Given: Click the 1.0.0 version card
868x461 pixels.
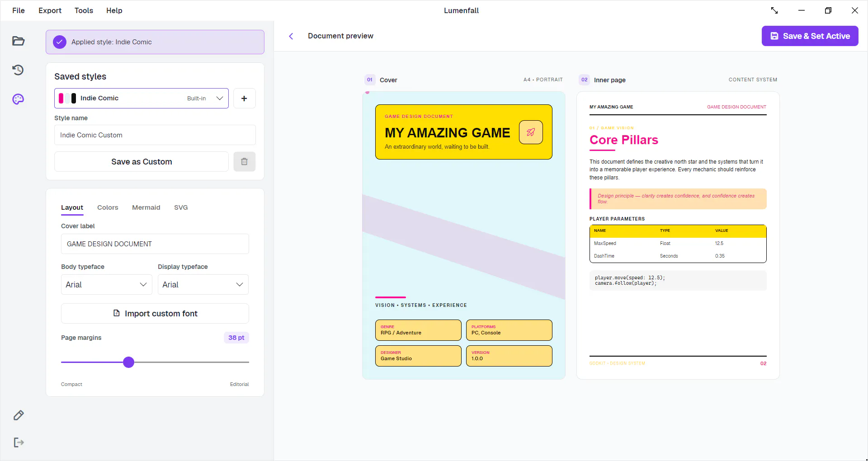Looking at the screenshot, I should click(x=509, y=356).
